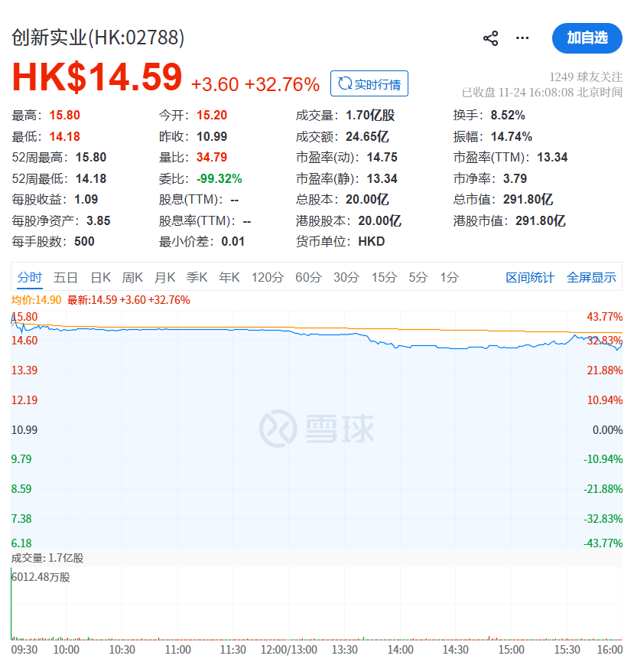Open the three-dots more options menu
634x672 pixels.
coord(522,38)
